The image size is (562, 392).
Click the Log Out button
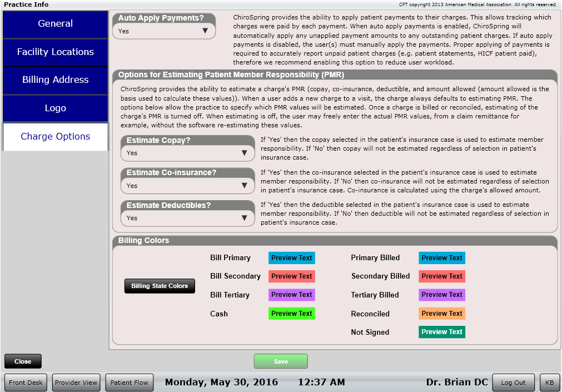513,383
